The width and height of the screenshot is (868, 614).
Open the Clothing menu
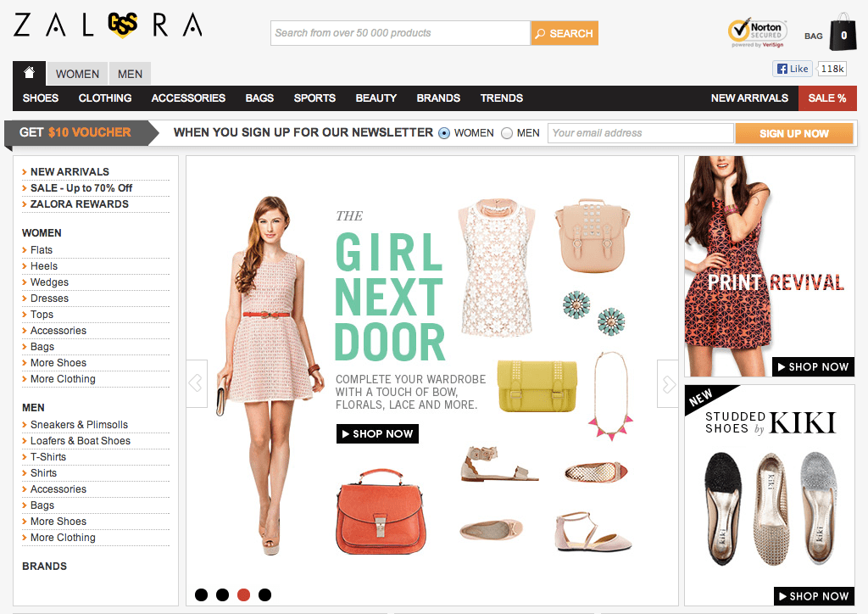click(x=105, y=98)
